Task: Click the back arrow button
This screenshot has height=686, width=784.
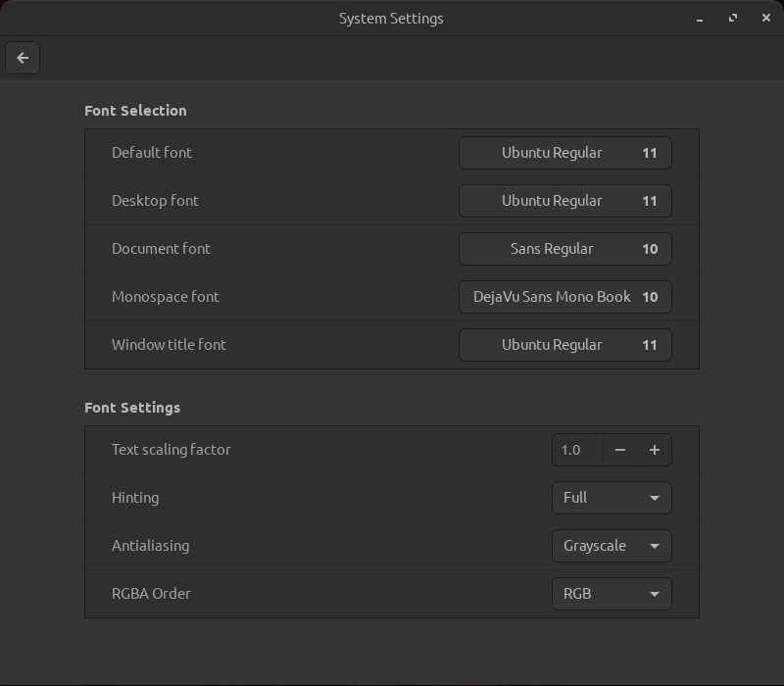Action: tap(23, 58)
